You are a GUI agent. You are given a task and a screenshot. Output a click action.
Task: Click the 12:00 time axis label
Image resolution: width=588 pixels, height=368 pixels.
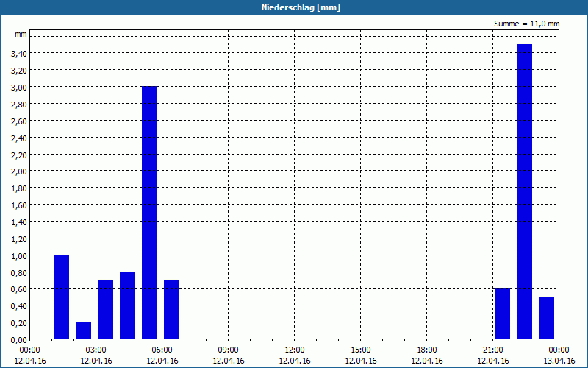(295, 350)
